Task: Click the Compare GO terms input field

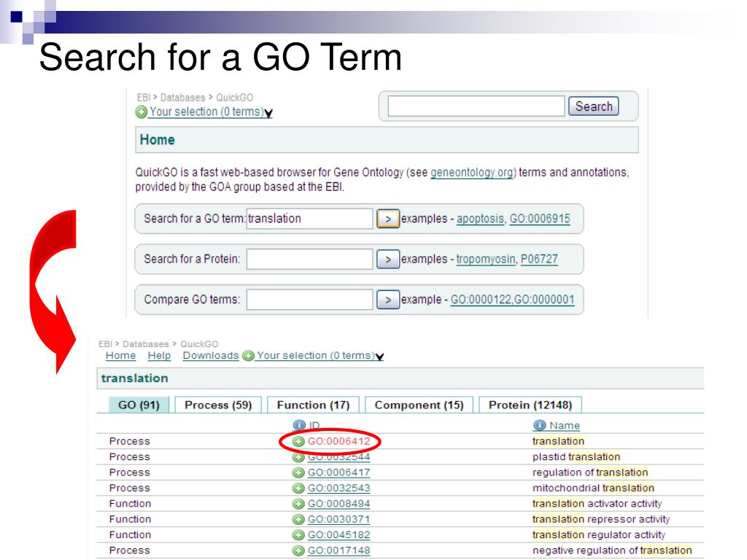Action: coord(309,300)
